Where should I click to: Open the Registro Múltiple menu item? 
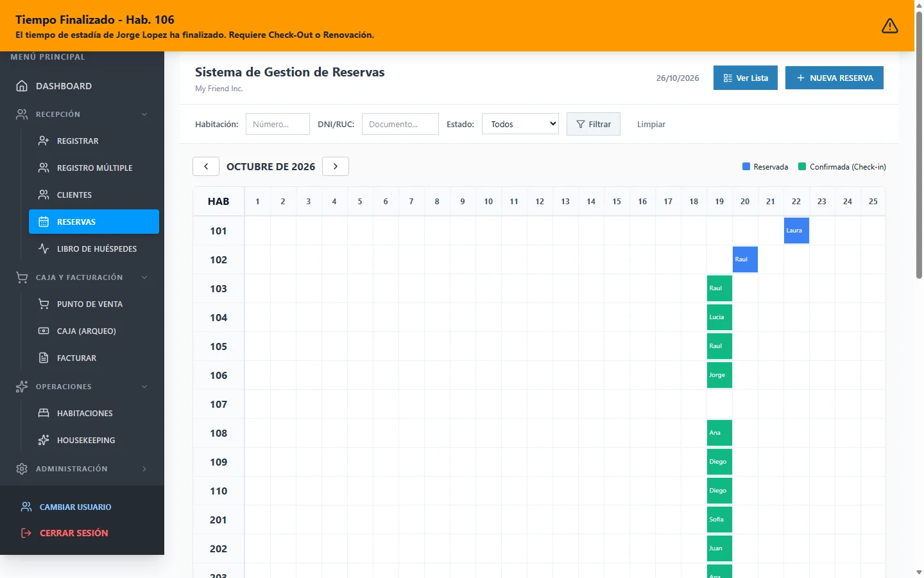click(x=94, y=168)
